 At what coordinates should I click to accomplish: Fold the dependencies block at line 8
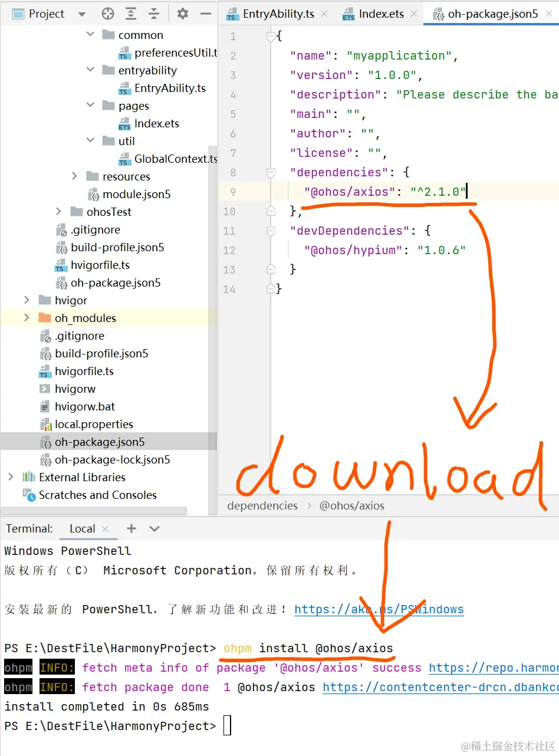coord(271,173)
